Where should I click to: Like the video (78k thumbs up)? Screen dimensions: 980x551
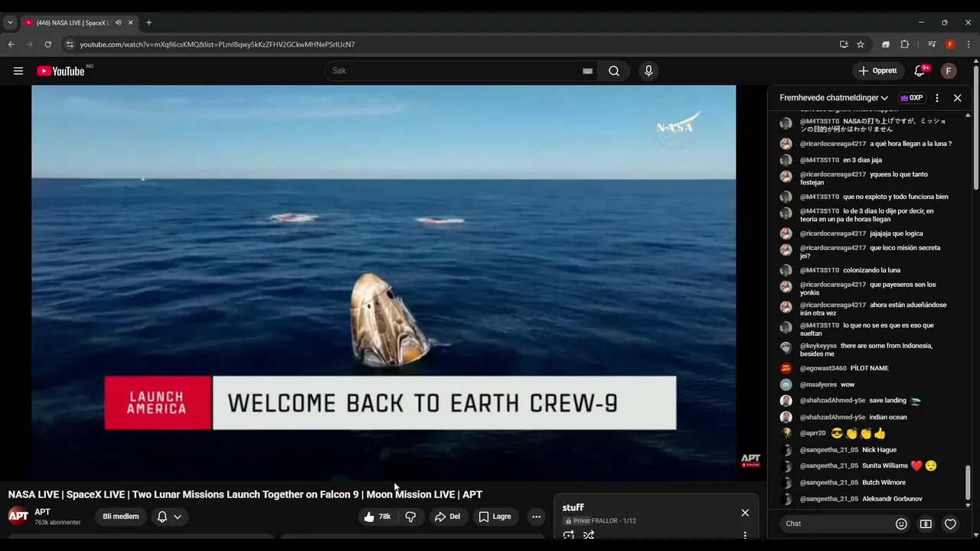[377, 517]
